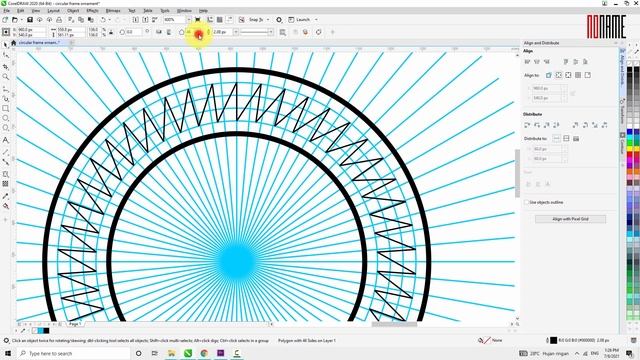Toggle Align to Page center option
The width and height of the screenshot is (640, 360).
pyautogui.click(x=568, y=75)
